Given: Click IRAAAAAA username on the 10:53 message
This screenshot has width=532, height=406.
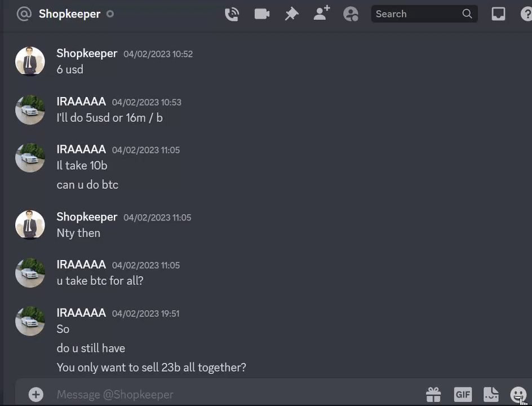Looking at the screenshot, I should tap(81, 101).
